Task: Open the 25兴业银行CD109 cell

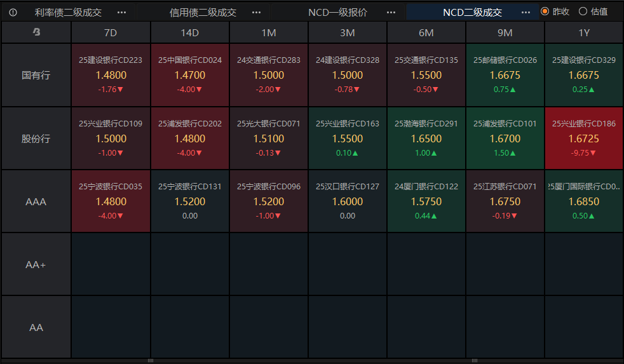Action: pyautogui.click(x=111, y=138)
